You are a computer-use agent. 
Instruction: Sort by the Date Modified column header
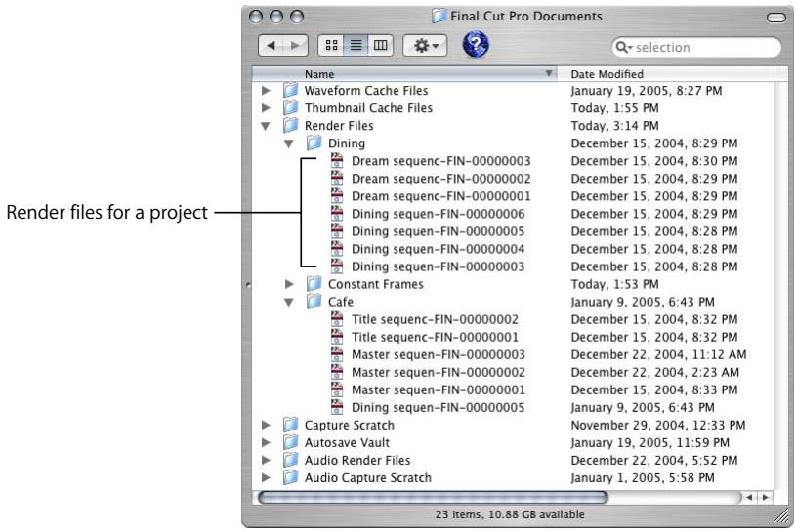pyautogui.click(x=665, y=74)
